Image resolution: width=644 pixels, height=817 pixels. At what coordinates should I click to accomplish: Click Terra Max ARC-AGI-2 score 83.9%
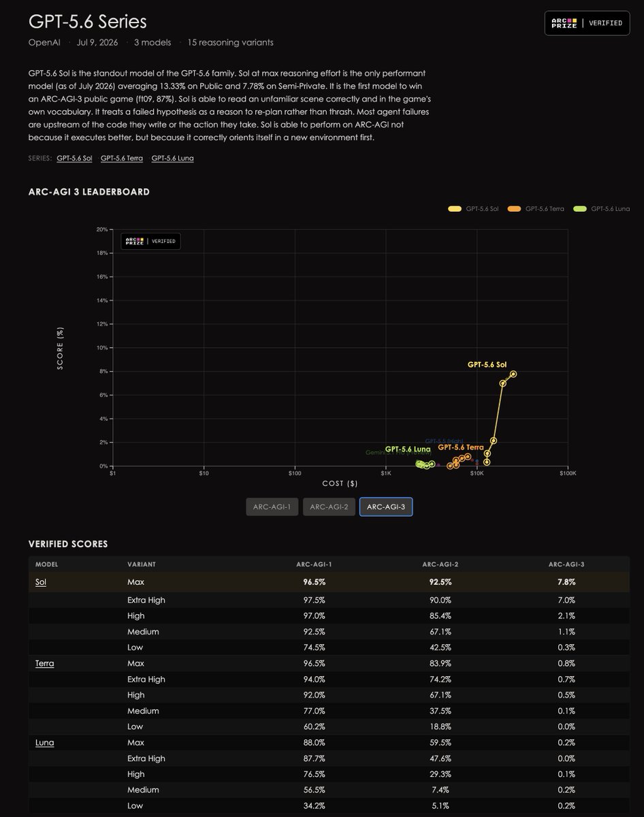pos(440,663)
